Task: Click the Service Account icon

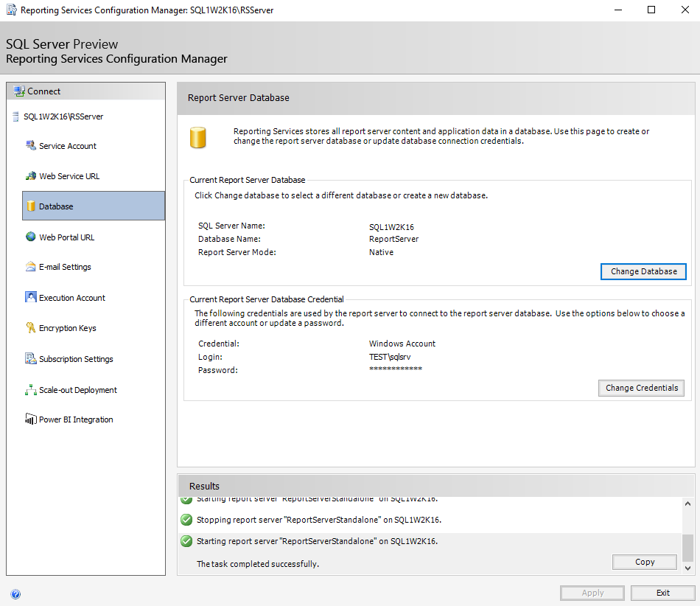Action: click(x=31, y=145)
